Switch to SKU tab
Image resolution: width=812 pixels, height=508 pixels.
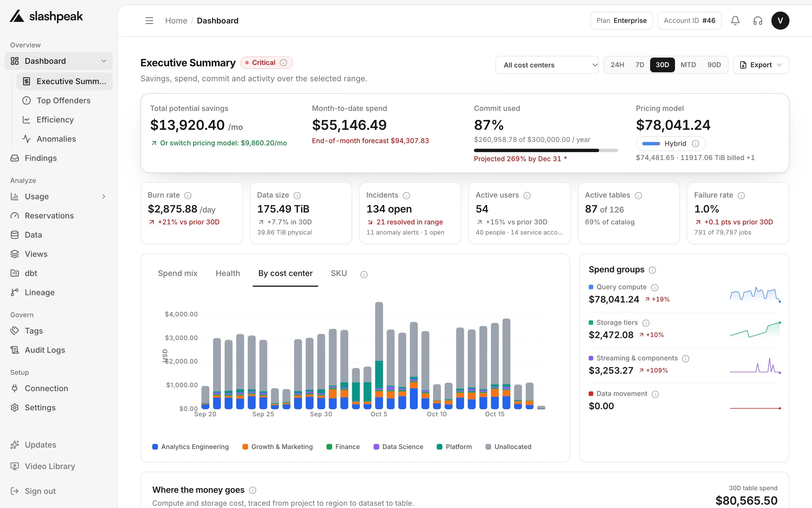[x=339, y=273]
